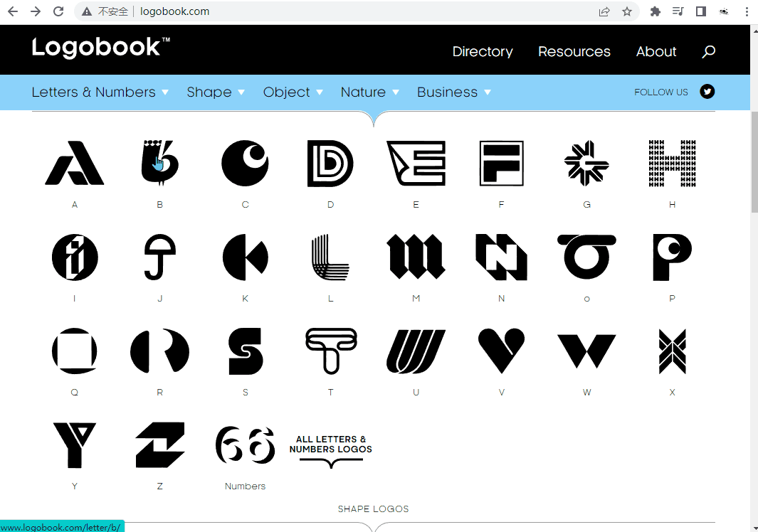758x532 pixels.
Task: Select the letter H pattern logo
Action: [x=672, y=164]
